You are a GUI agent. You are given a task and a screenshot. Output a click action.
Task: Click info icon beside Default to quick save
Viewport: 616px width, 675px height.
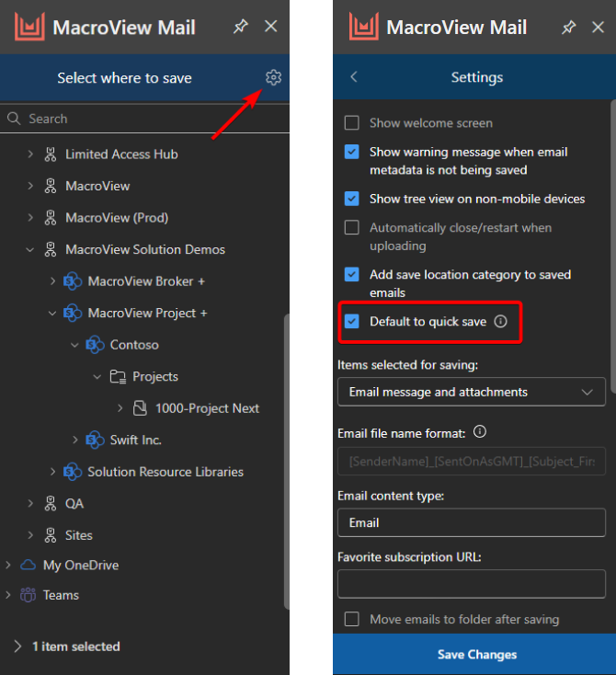point(500,321)
